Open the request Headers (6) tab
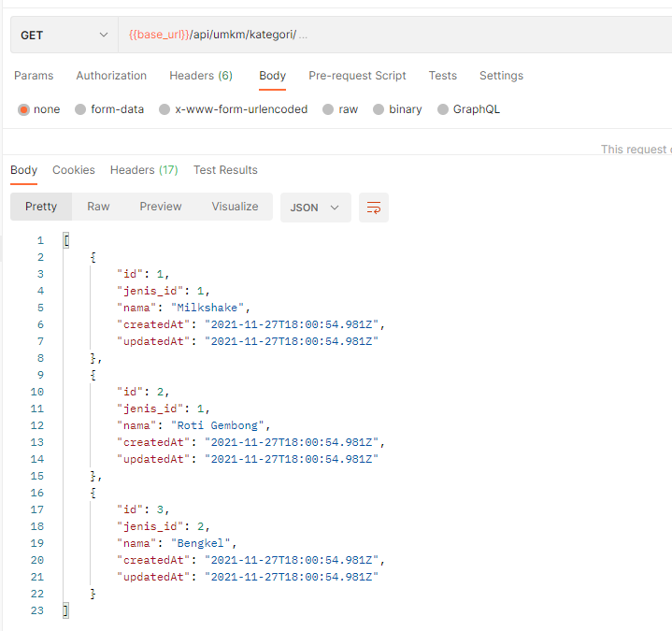The height and width of the screenshot is (631, 672). coord(201,76)
